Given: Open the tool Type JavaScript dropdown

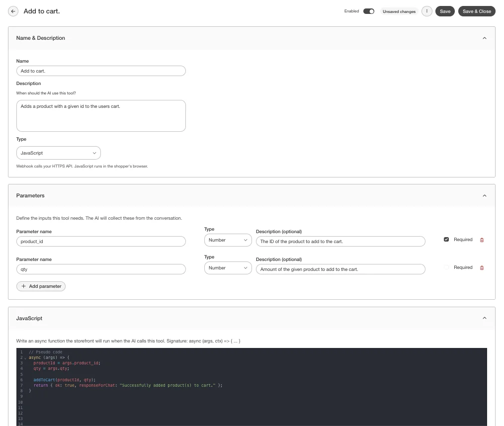Looking at the screenshot, I should (x=59, y=153).
